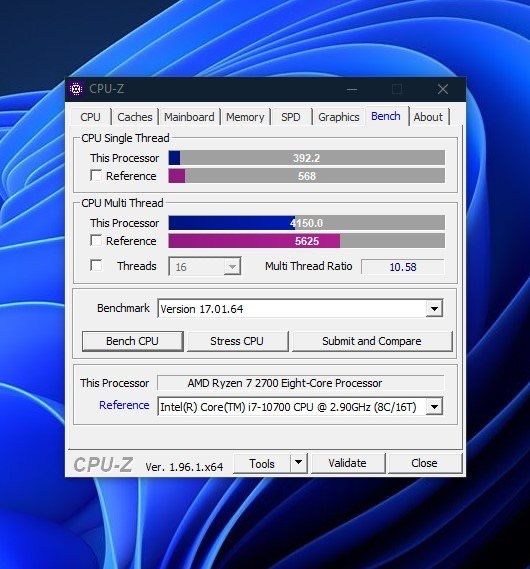This screenshot has height=569, width=530.
Task: Click the Multi Thread Ratio value 10.58
Action: 403,267
